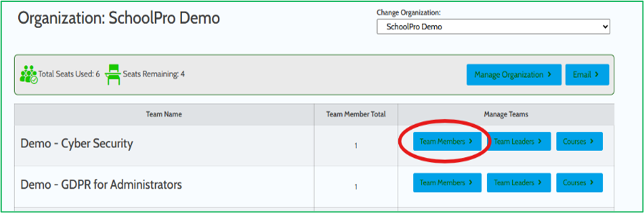Click the Team Member Total column header
644x213 pixels.
pos(356,115)
